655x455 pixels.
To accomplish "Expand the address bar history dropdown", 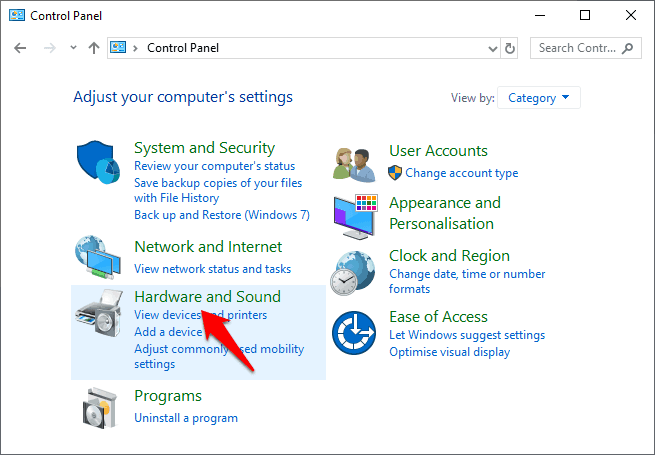I will pyautogui.click(x=493, y=49).
